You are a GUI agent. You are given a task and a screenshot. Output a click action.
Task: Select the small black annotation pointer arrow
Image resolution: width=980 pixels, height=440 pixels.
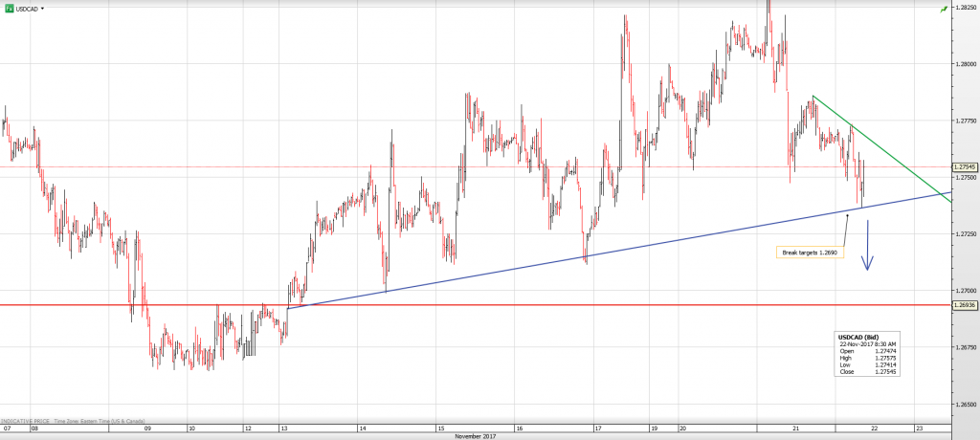click(847, 228)
